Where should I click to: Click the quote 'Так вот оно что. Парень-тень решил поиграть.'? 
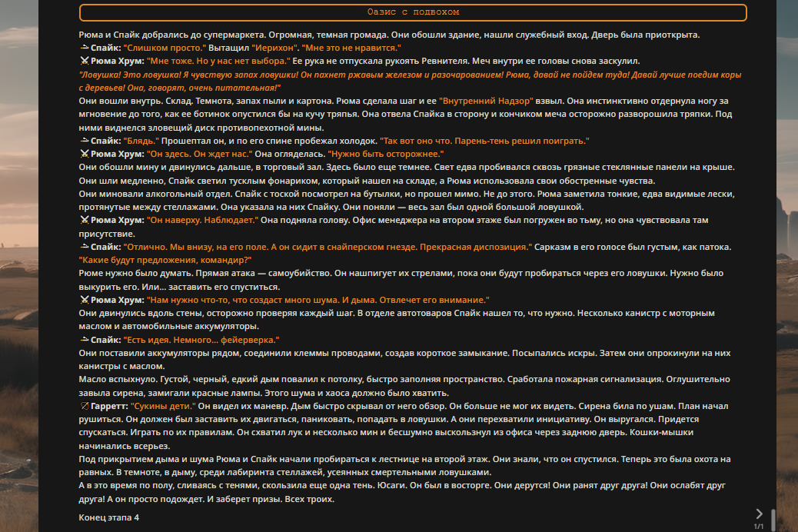point(484,141)
